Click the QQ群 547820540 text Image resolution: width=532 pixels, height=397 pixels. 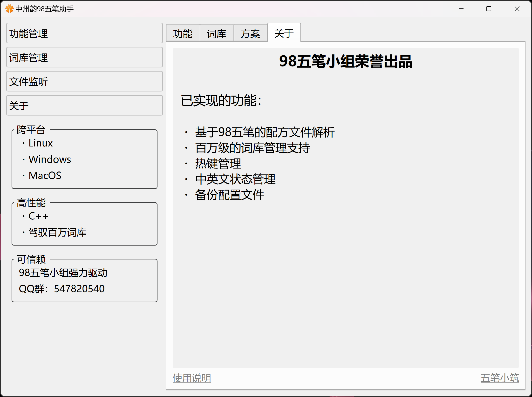tap(62, 289)
